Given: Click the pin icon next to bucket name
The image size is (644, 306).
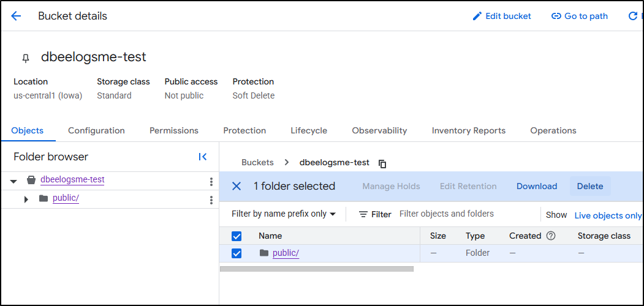Looking at the screenshot, I should click(x=25, y=58).
